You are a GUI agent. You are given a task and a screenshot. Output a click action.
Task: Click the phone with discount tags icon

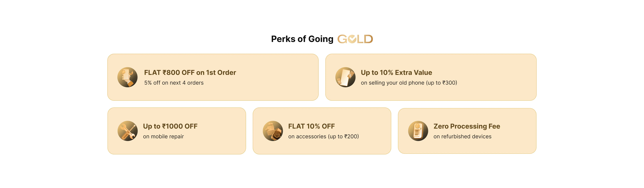click(x=345, y=77)
